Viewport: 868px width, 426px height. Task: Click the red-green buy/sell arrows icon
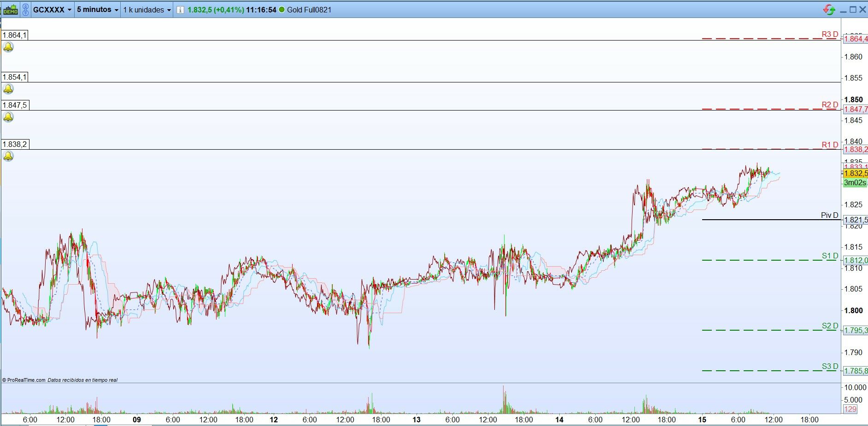coord(829,10)
